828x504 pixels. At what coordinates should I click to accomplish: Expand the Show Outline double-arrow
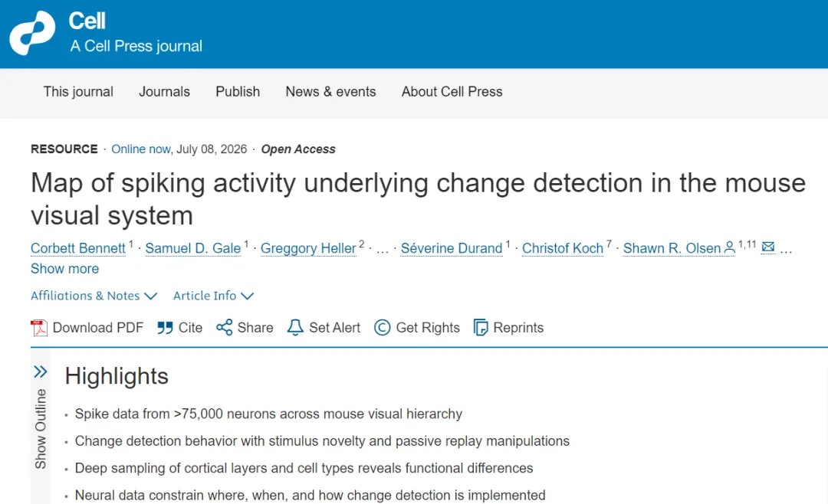click(40, 371)
